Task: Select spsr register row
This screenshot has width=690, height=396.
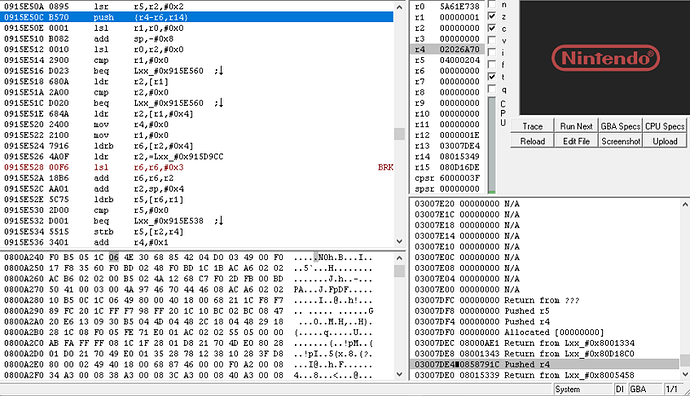Action: 447,189
